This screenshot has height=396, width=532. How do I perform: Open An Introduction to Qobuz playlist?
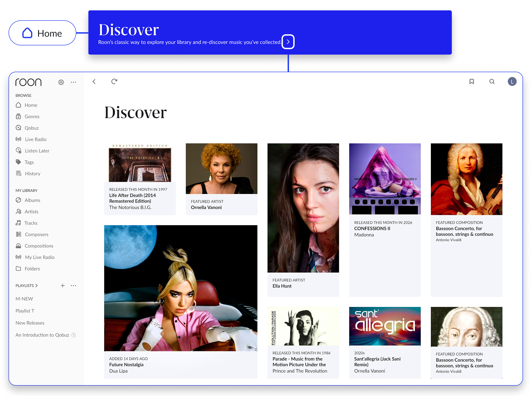pos(42,335)
